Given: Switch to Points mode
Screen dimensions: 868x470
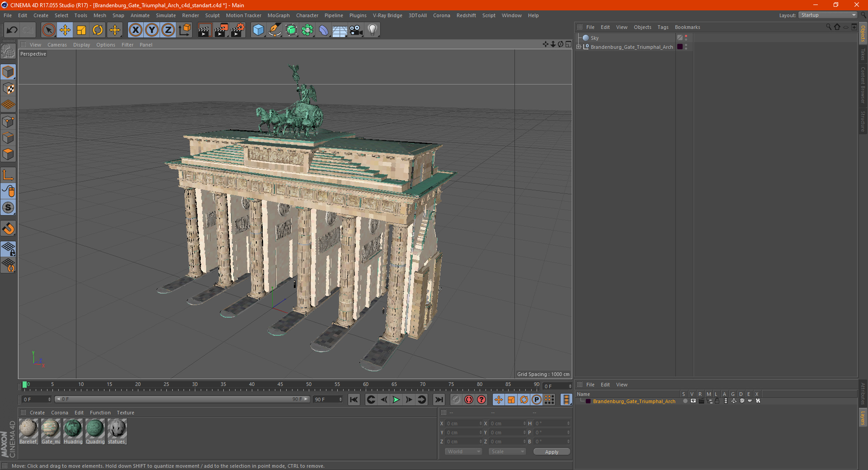Looking at the screenshot, I should (8, 122).
